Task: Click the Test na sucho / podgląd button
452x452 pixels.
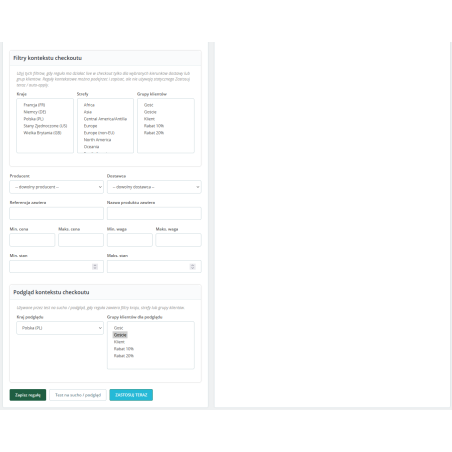Action: (78, 395)
